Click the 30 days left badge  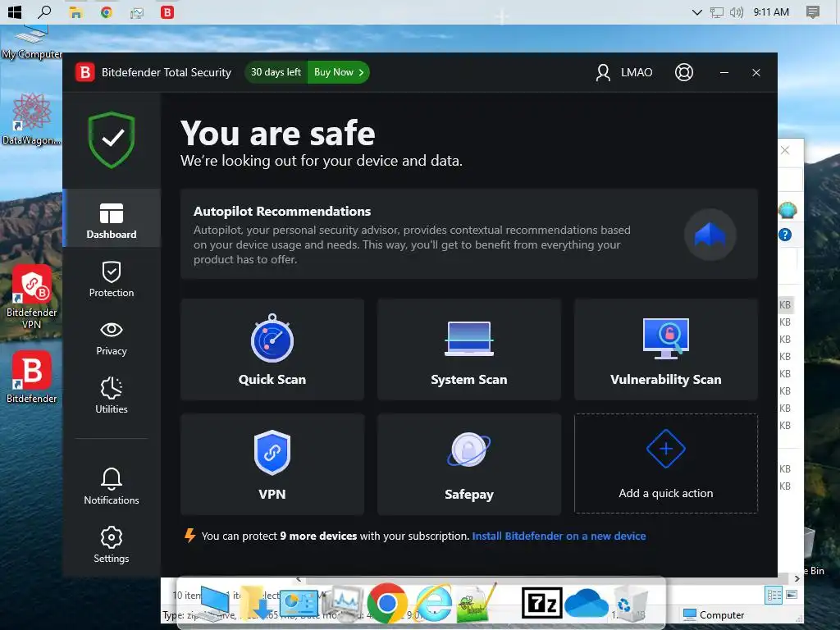(x=276, y=72)
